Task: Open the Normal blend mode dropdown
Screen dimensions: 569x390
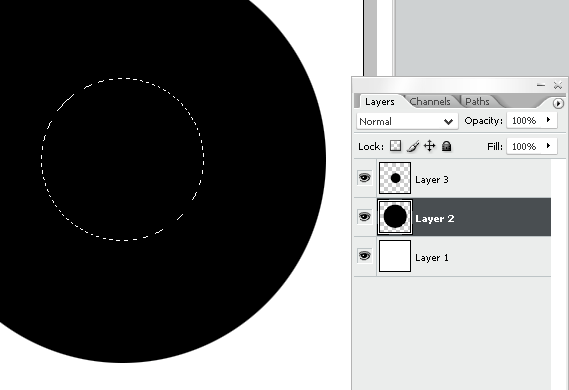Action: [x=407, y=121]
